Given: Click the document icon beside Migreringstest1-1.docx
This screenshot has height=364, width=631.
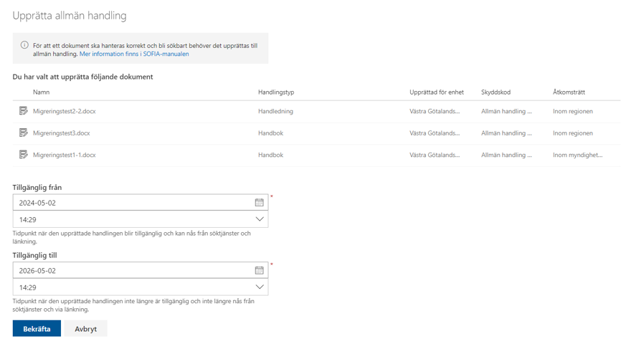Looking at the screenshot, I should tap(23, 154).
